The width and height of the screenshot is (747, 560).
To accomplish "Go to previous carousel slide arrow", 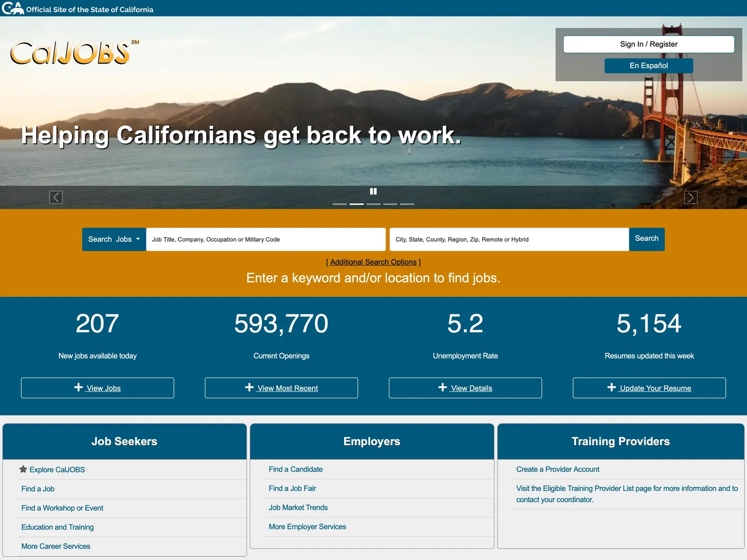I will 56,197.
